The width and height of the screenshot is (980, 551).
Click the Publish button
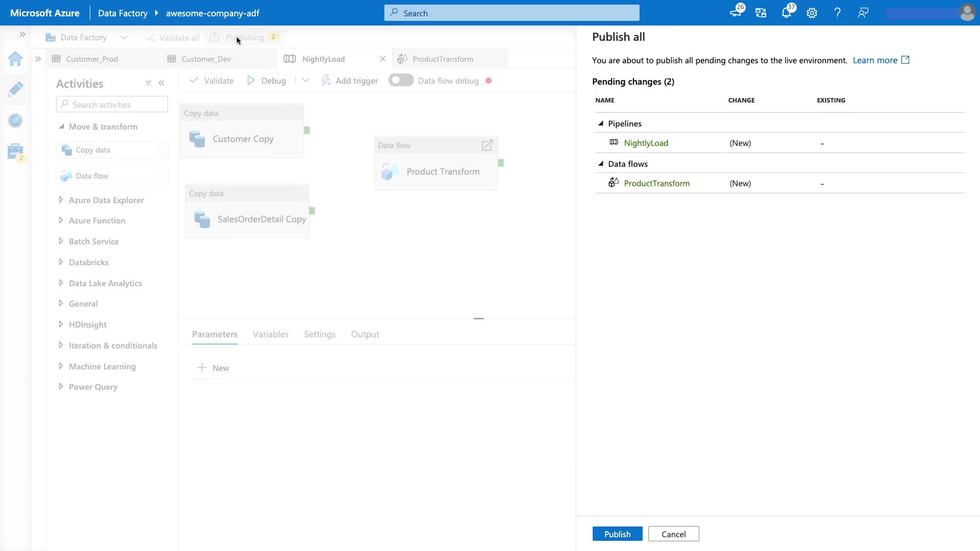617,534
